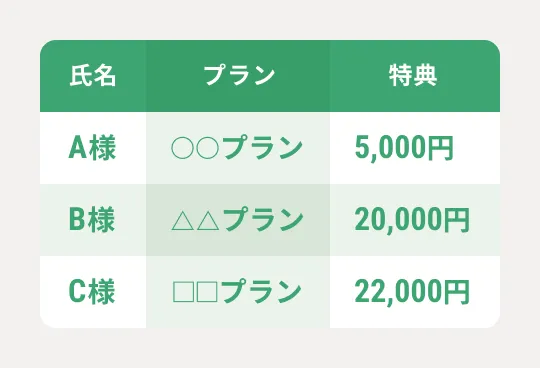Select the C様 name cell
Image resolution: width=540 pixels, height=368 pixels.
(93, 292)
